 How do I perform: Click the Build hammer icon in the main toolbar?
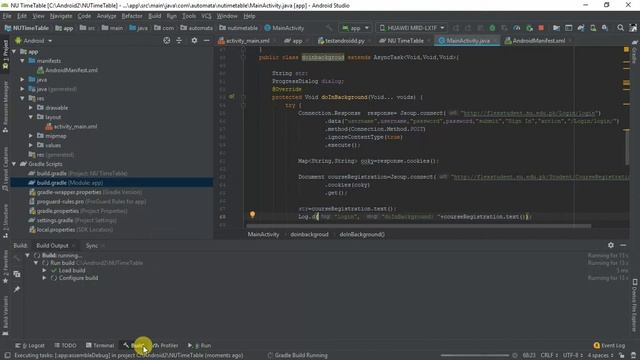pos(329,28)
